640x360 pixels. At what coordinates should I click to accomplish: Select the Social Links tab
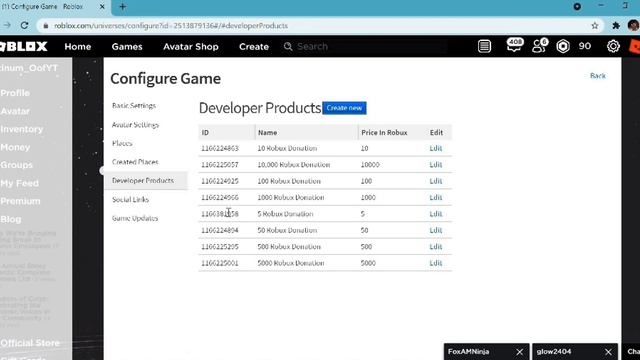[130, 200]
